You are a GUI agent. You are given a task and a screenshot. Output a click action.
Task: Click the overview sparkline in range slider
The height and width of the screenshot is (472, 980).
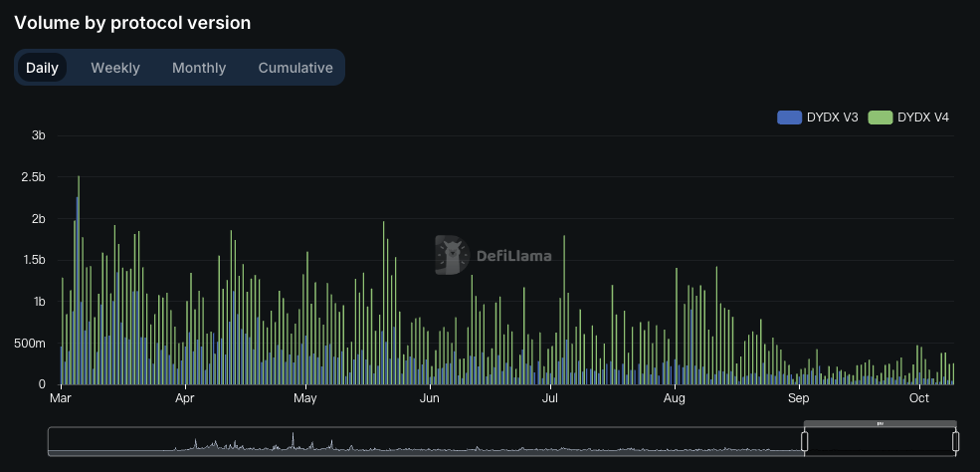coord(425,441)
